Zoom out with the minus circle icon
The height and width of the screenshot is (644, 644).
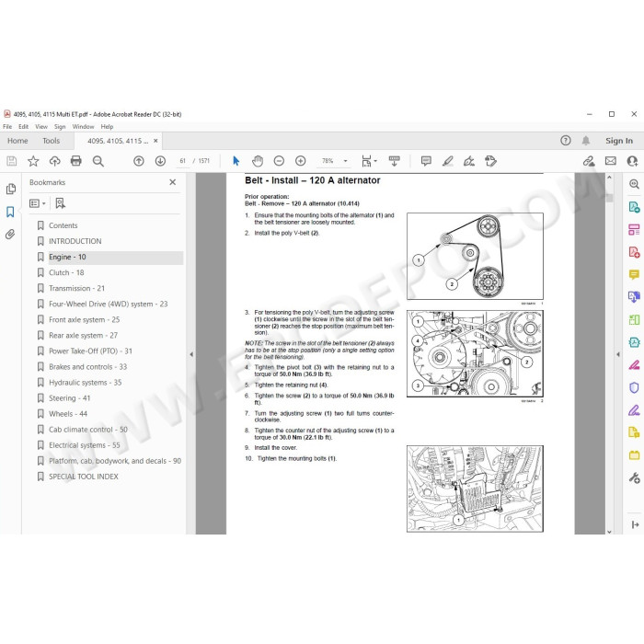(279, 161)
